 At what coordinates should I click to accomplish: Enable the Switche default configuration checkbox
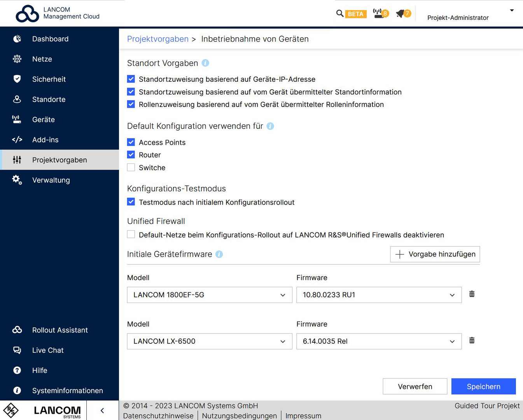131,167
